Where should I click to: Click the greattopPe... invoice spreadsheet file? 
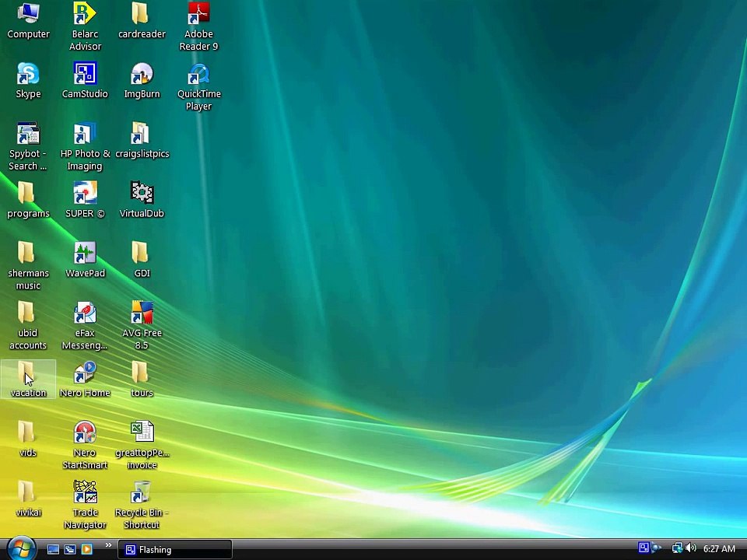[142, 445]
